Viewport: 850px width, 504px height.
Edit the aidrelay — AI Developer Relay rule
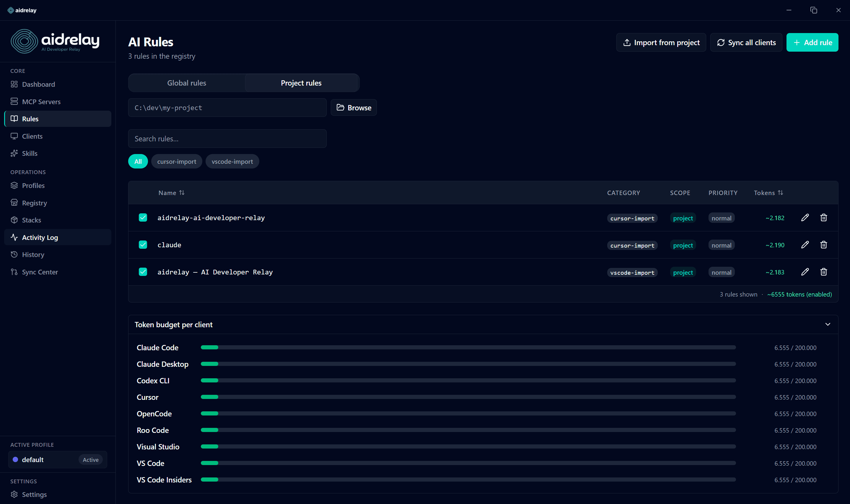[x=805, y=272]
